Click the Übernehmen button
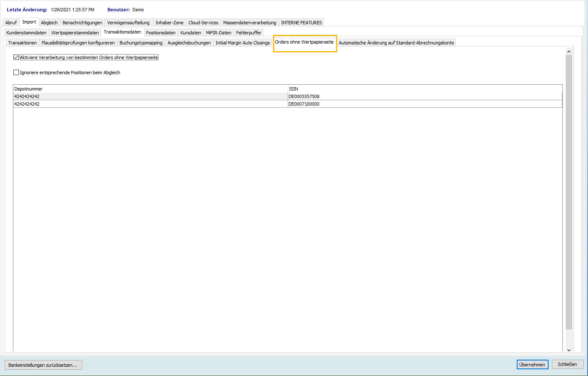 coord(532,365)
